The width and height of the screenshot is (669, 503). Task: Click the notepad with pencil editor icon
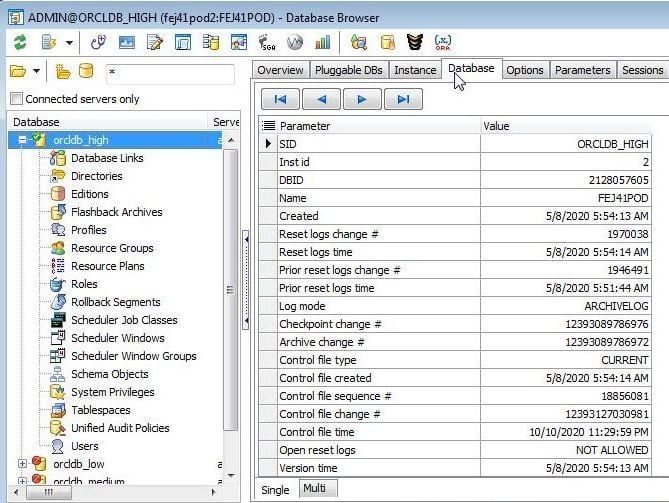coord(154,42)
